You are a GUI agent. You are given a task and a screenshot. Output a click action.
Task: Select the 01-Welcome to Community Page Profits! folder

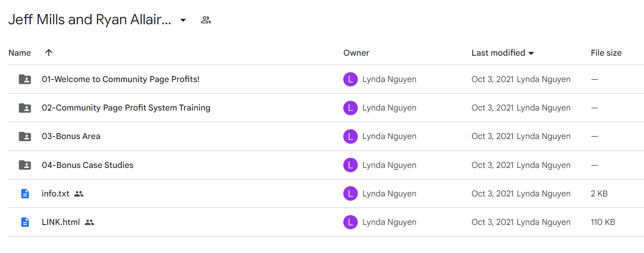tap(121, 79)
